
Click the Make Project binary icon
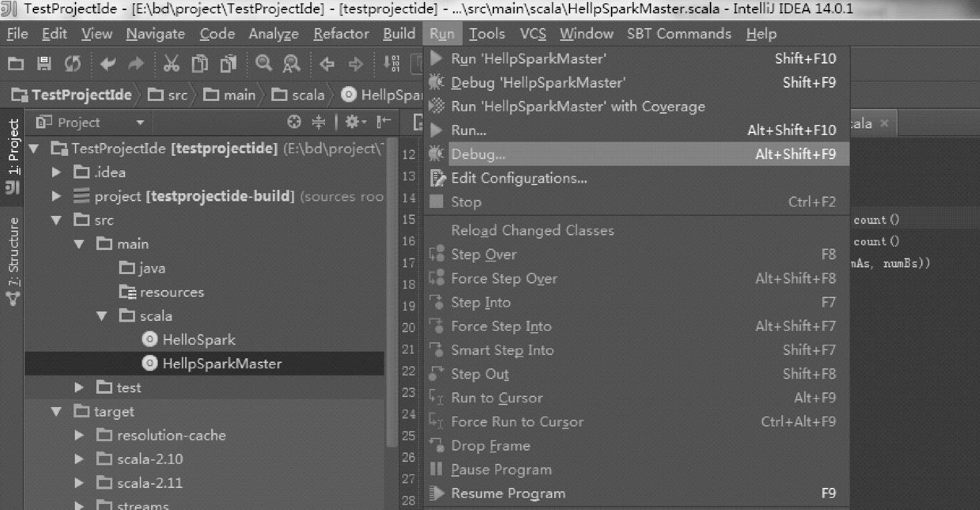[391, 64]
